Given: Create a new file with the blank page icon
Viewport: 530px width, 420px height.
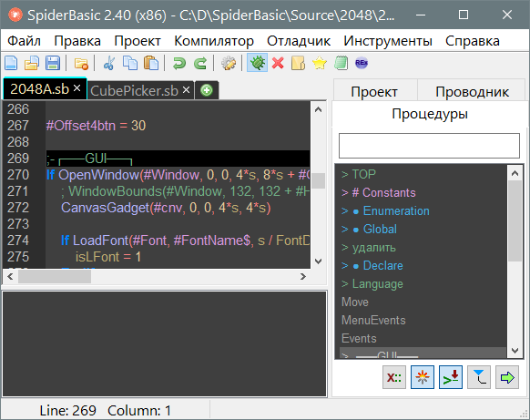Looking at the screenshot, I should [x=11, y=63].
